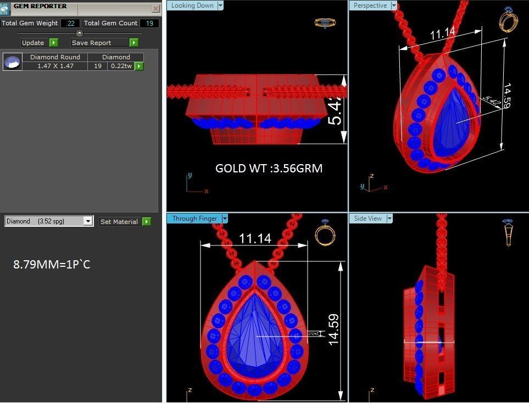Click the Gem Reporter panel icon
The width and height of the screenshot is (529, 420).
point(5,8)
